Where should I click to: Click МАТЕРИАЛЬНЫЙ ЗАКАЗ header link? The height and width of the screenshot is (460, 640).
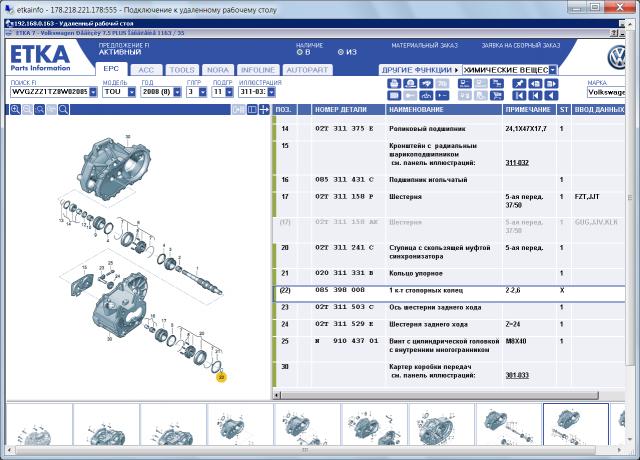click(425, 46)
